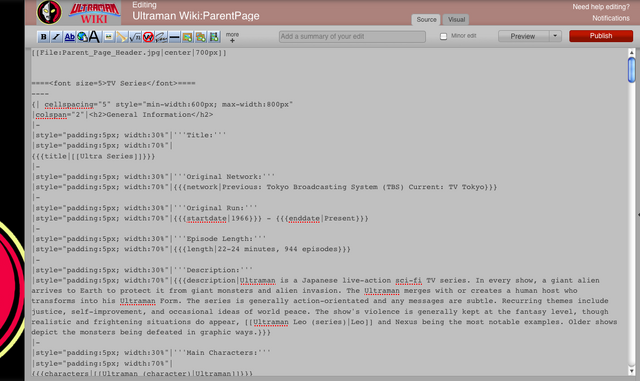Screen dimensions: 640x381
Task: Toggle bold text formatting
Action: pyautogui.click(x=43, y=37)
